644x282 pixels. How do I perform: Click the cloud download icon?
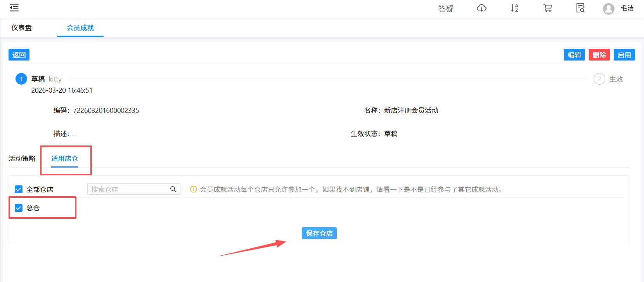pyautogui.click(x=481, y=8)
